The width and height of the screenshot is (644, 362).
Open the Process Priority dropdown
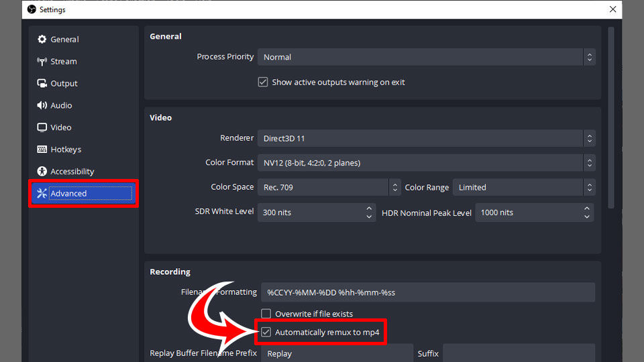pos(427,57)
